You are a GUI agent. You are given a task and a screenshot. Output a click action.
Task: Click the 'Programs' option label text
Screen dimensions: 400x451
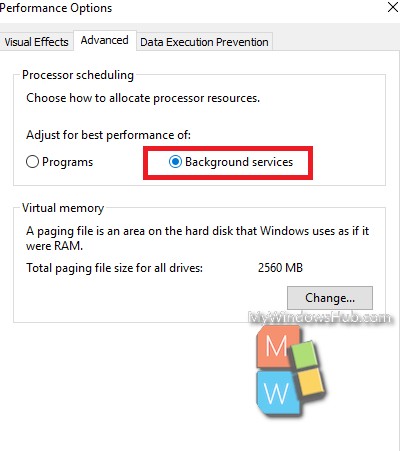[67, 162]
